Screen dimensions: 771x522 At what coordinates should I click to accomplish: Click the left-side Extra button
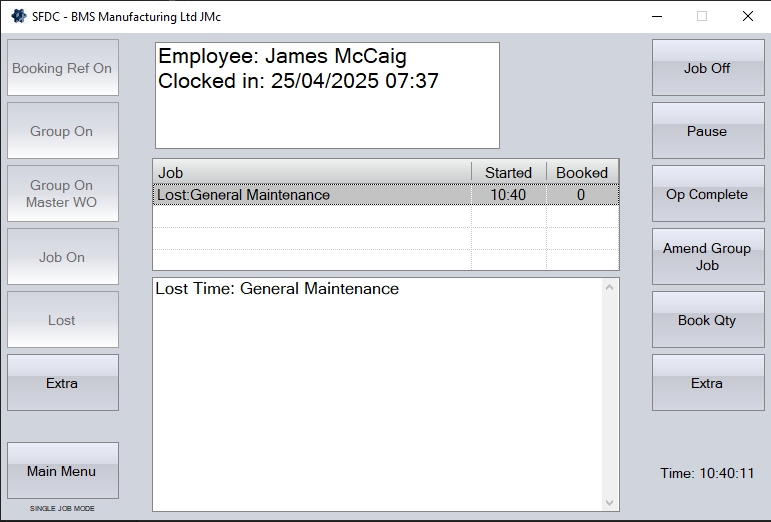(x=62, y=383)
